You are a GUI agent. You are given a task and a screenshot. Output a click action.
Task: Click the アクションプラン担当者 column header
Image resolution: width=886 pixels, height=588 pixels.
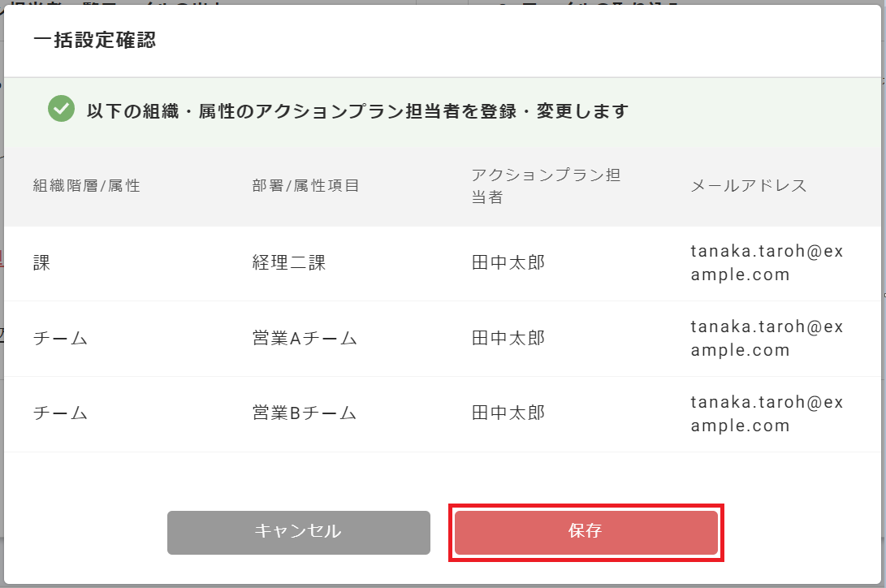coord(546,186)
